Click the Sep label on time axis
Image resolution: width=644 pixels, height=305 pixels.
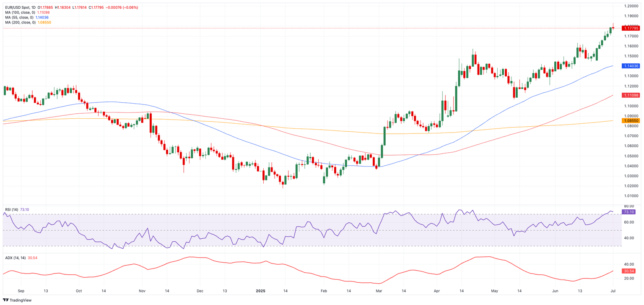point(21,290)
